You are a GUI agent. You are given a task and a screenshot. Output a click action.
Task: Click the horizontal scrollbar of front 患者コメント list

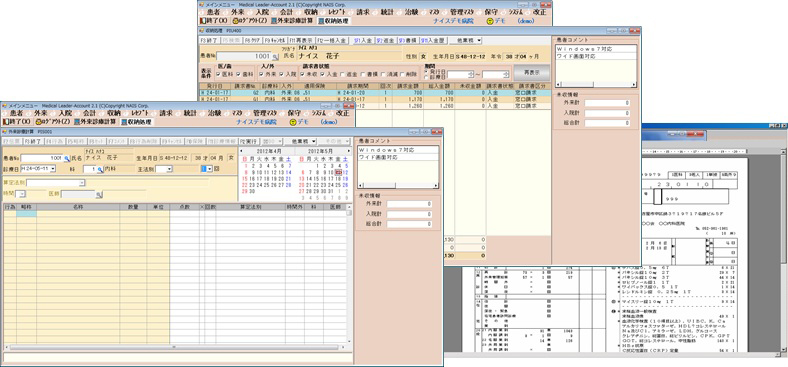click(x=398, y=186)
